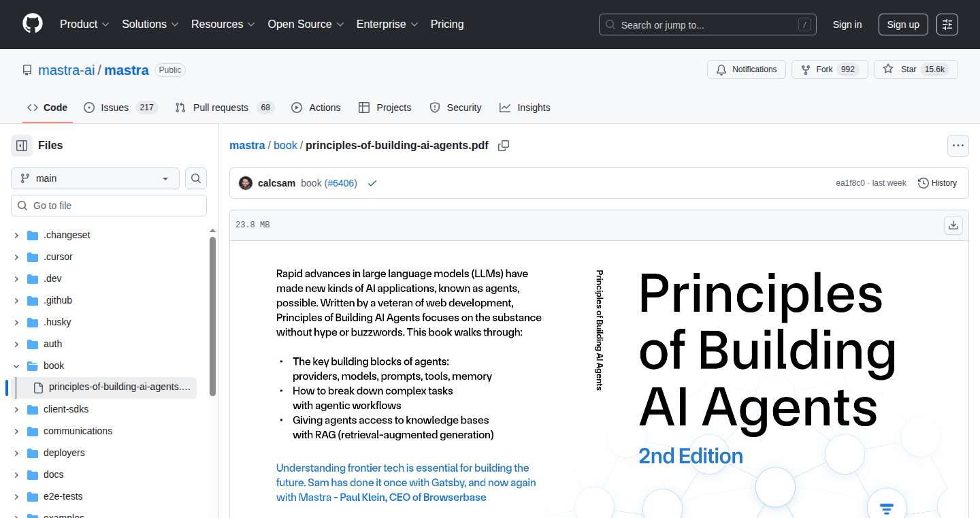Focus the Search or jump to field
Image resolution: width=980 pixels, height=518 pixels.
point(708,25)
